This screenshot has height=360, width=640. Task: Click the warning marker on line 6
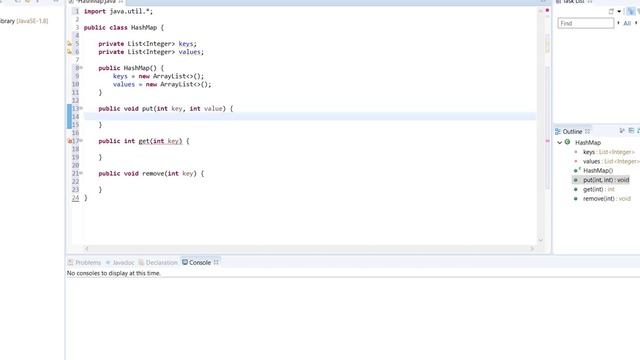click(x=69, y=52)
